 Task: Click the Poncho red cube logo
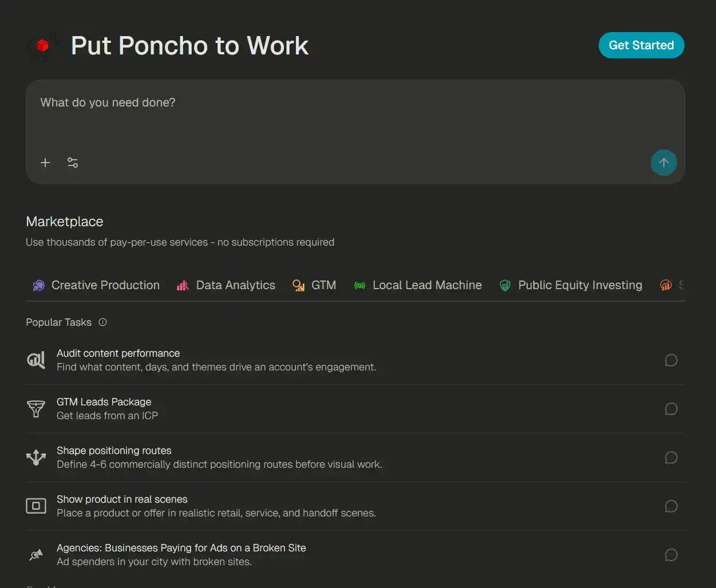pos(43,45)
